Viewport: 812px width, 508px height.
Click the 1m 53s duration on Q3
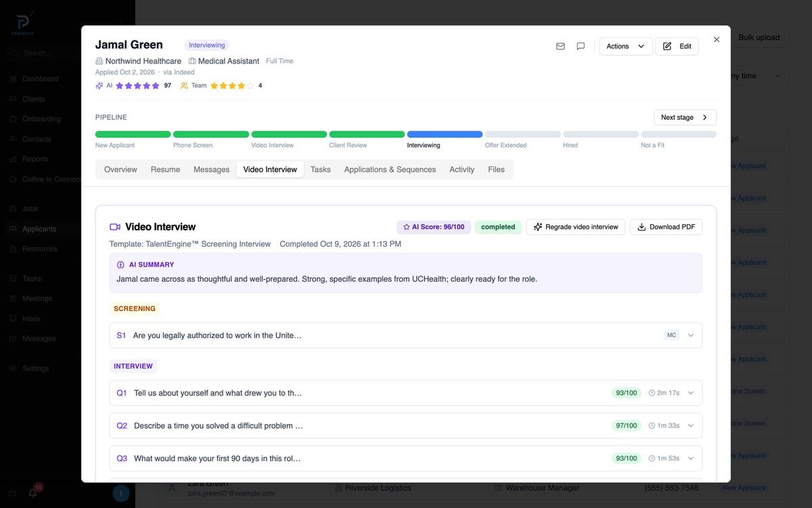[664, 459]
